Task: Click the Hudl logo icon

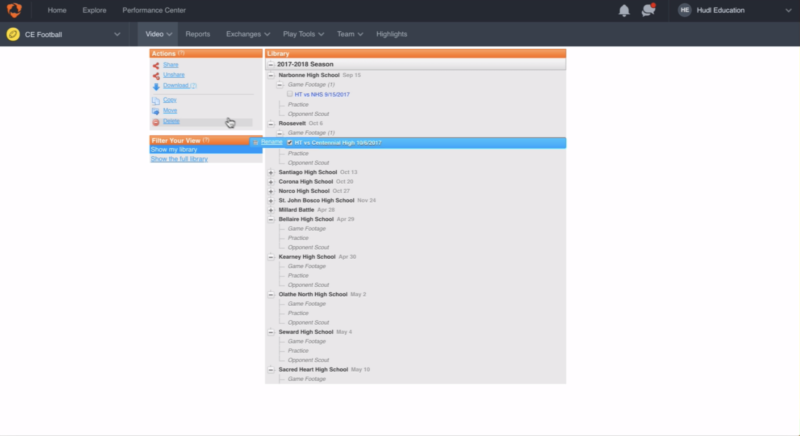Action: [x=15, y=10]
